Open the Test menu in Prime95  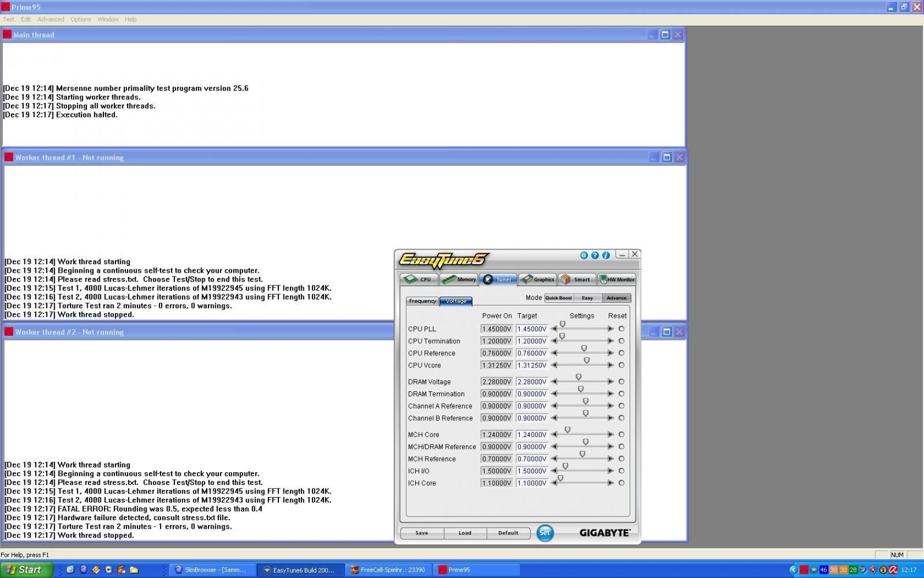[9, 19]
